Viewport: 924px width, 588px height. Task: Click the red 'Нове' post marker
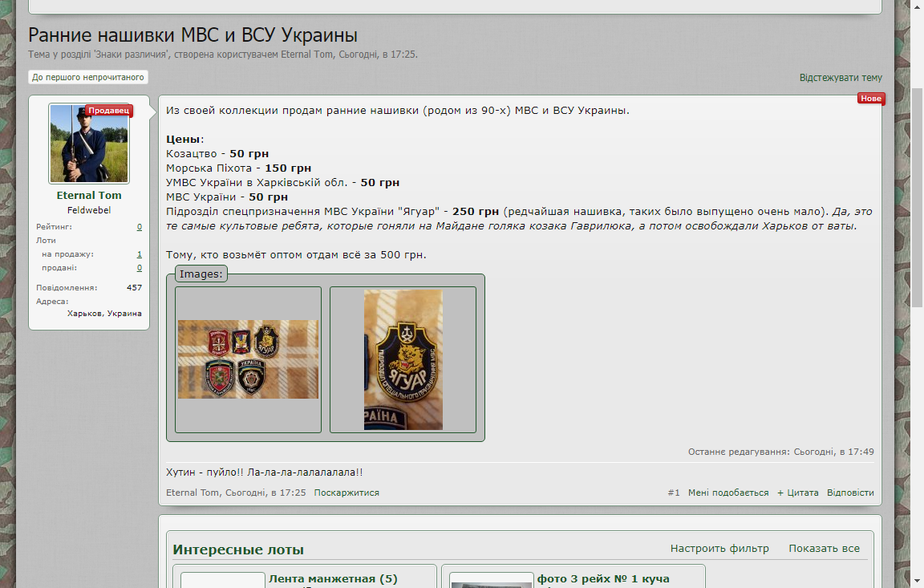[870, 99]
